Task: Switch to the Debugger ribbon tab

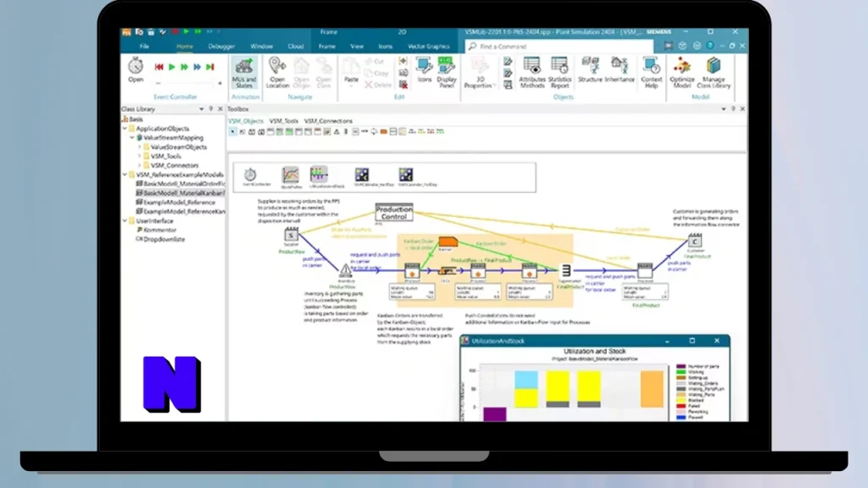Action: (221, 47)
